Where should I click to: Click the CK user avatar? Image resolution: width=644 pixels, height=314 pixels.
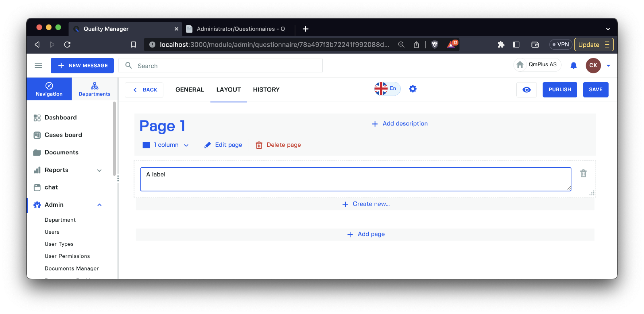(x=593, y=65)
